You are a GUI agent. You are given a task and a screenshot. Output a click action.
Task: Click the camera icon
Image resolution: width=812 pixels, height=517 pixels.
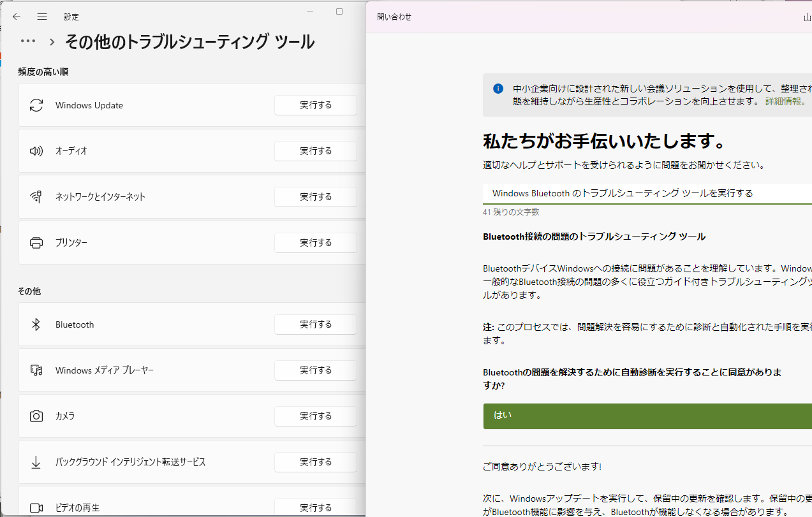(36, 416)
